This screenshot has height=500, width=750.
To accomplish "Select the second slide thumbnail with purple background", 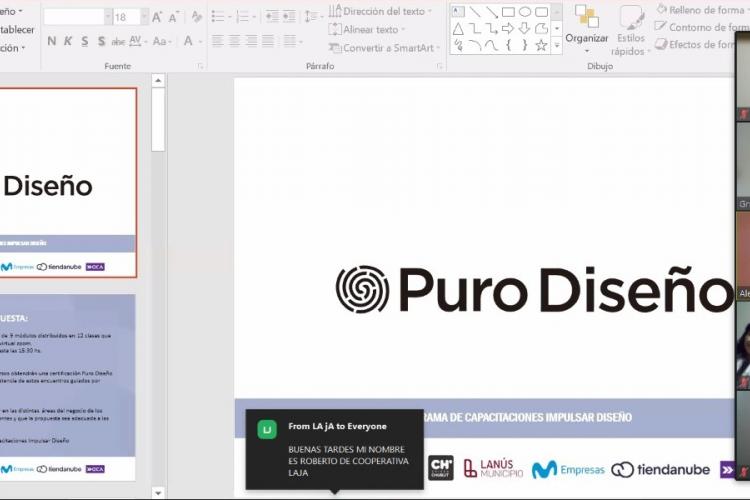I will (x=67, y=388).
